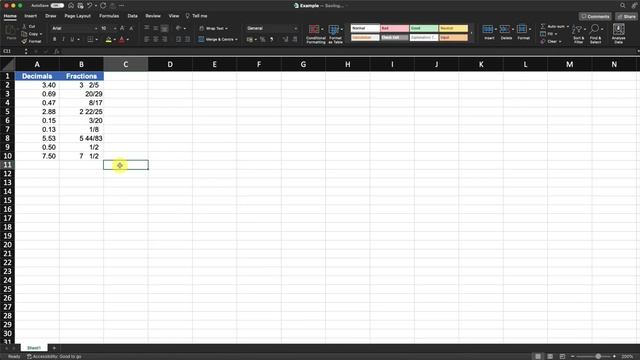Apply the Good cell style
The height and width of the screenshot is (360, 640).
(424, 28)
